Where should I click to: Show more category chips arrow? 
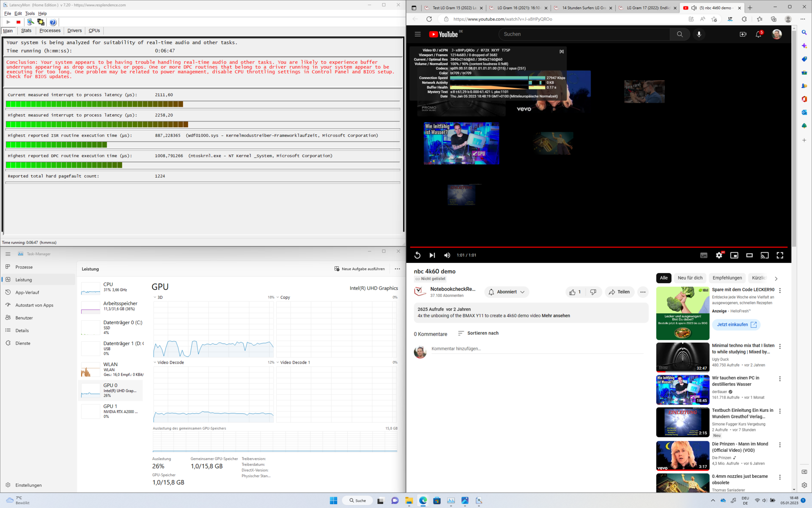776,279
